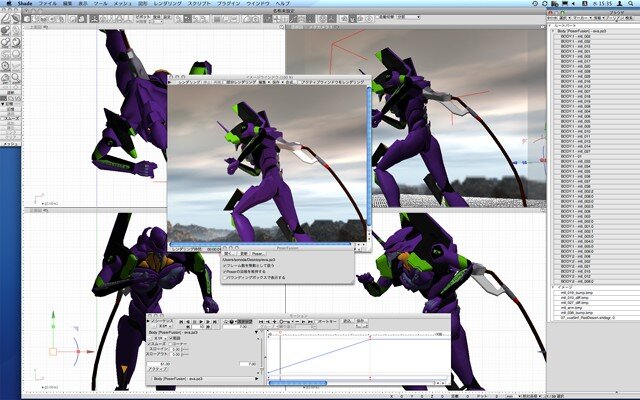
Task: Open the 選択 dropdown in browser toolbar
Action: [x=565, y=18]
